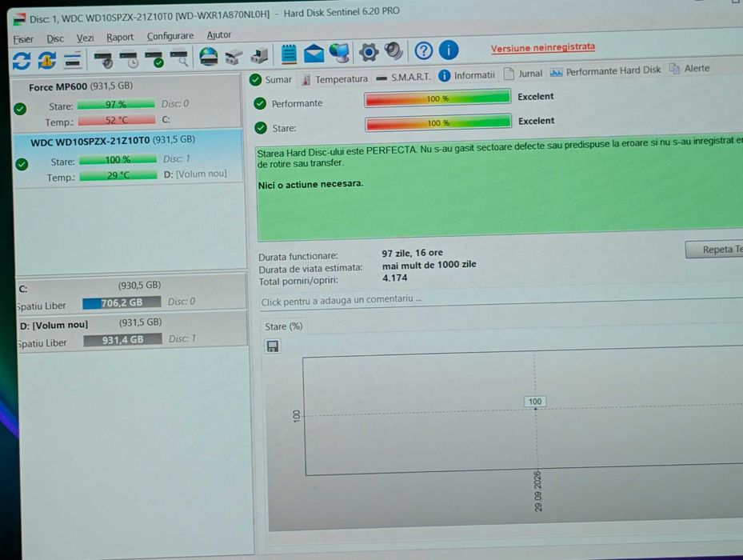
Task: Click the D: free space bar 931,4 GB
Action: click(x=122, y=340)
